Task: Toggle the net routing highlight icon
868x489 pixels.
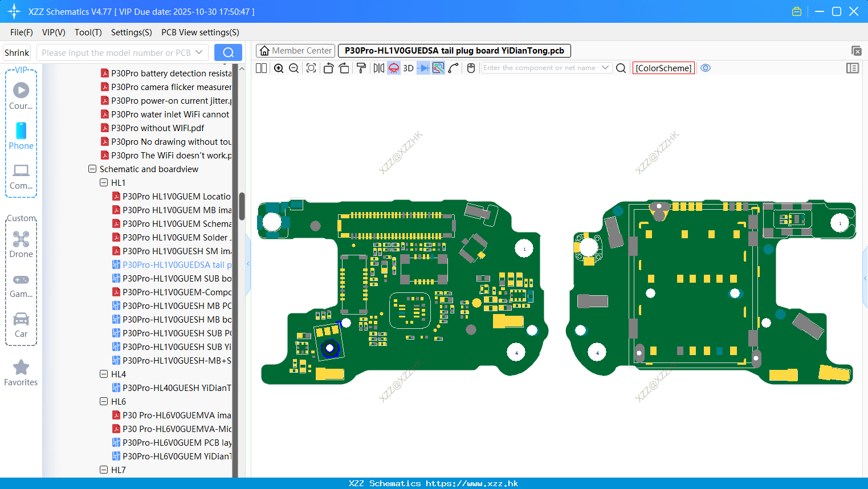Action: click(438, 68)
